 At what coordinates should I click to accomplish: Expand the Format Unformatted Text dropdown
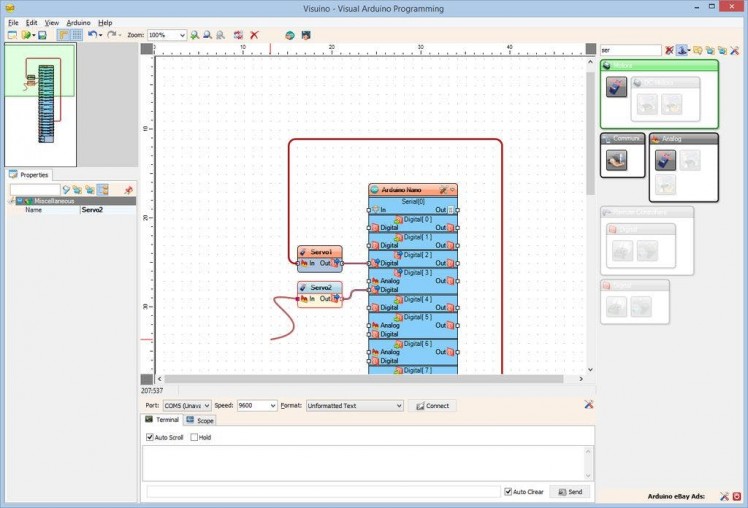tap(398, 406)
